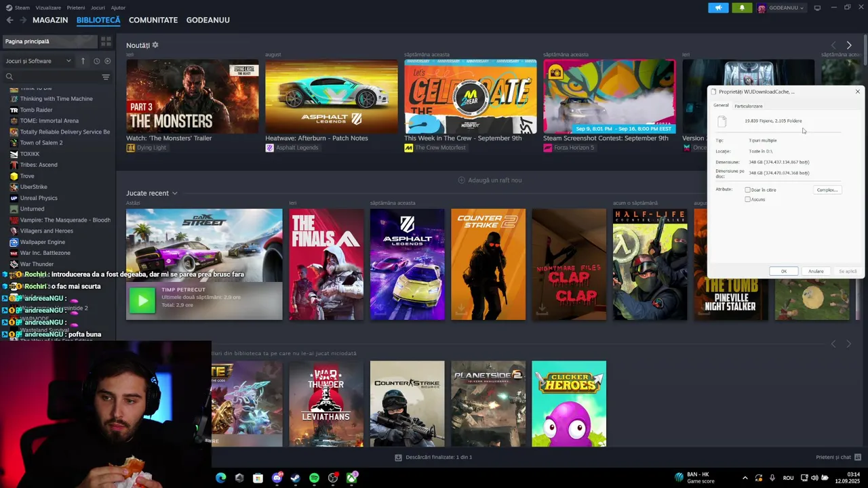Viewport: 868px width, 488px height.
Task: Open Discord from the taskbar
Action: [x=277, y=478]
